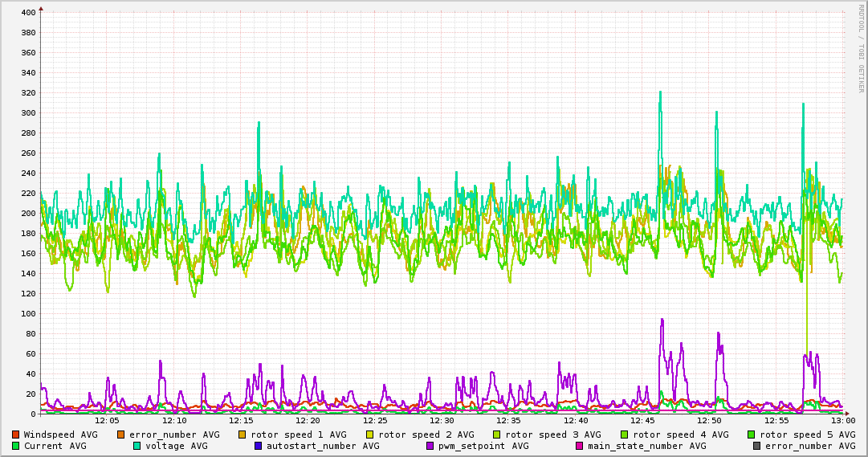868x457 pixels.
Task: Select the orange error_number AVG legend swatch
Action: [121, 435]
